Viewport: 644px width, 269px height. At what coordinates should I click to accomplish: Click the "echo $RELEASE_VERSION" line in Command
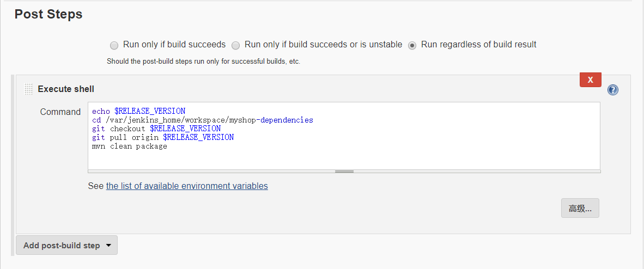click(139, 111)
